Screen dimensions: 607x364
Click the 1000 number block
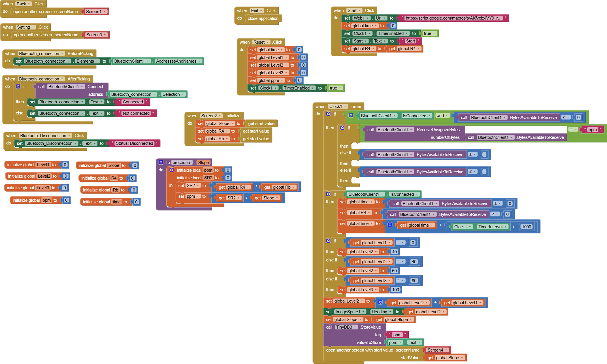526,227
